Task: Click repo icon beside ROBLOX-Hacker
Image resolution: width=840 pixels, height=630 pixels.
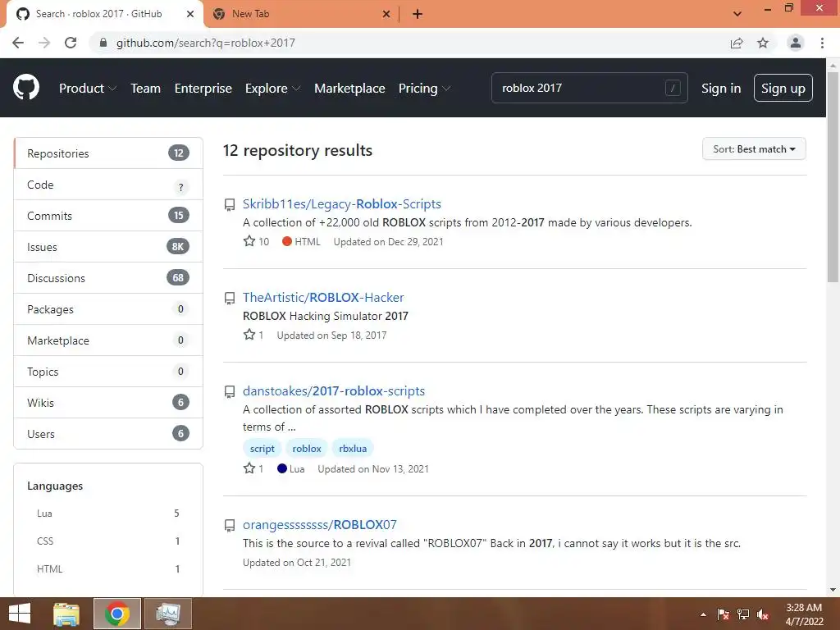Action: point(230,298)
